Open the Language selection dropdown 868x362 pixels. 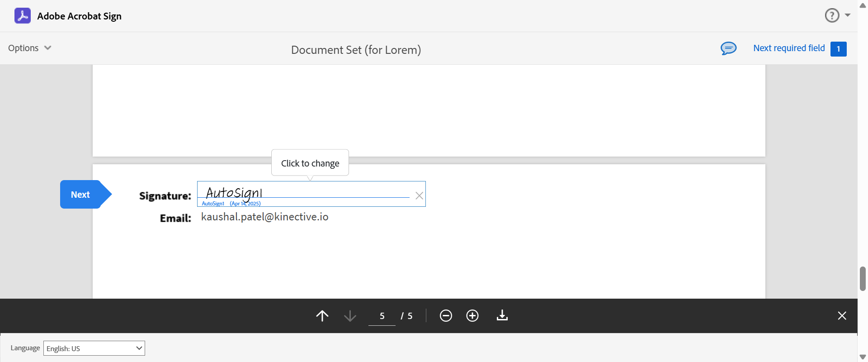point(94,348)
